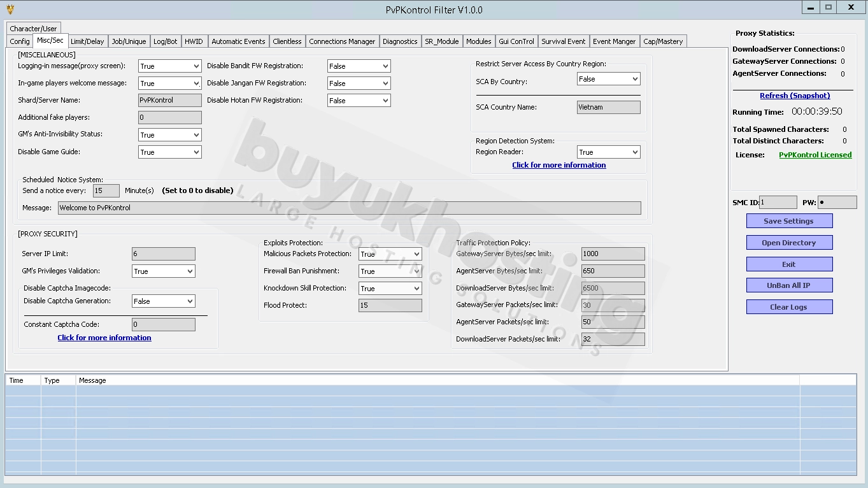Switch to the Config tab
Viewport: 868px width, 488px height.
click(20, 41)
